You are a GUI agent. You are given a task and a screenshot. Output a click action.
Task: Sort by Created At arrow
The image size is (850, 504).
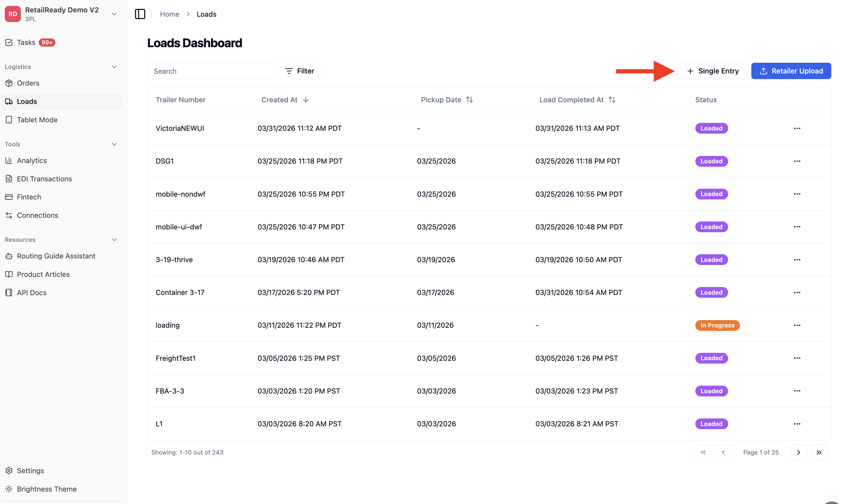tap(306, 100)
